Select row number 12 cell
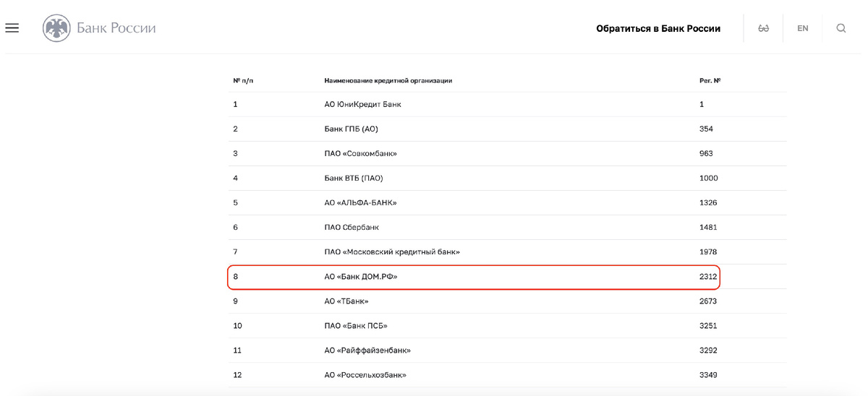The image size is (868, 396). (237, 375)
